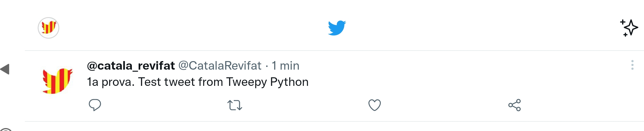Image resolution: width=644 pixels, height=131 pixels.
Task: Retweet the '1a prova' tweet
Action: 235,105
